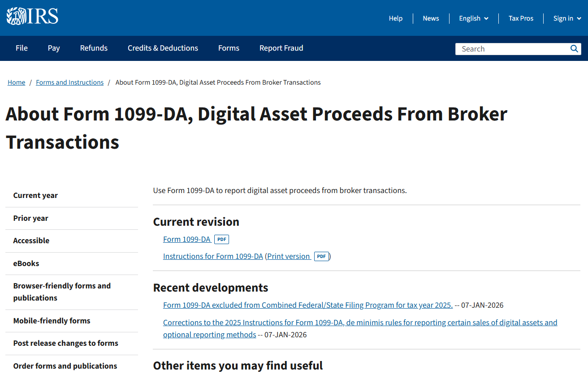Open the News link in header

click(x=431, y=18)
